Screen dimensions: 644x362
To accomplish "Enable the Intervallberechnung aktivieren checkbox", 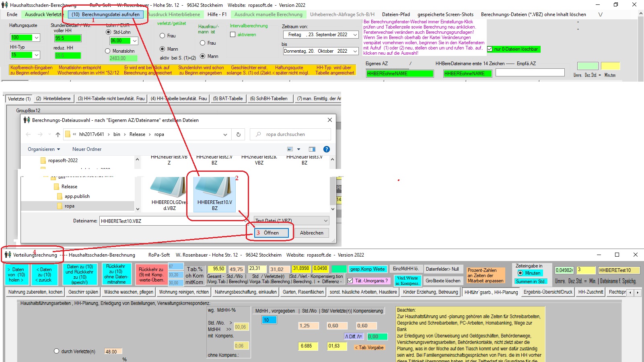I will pos(233,35).
